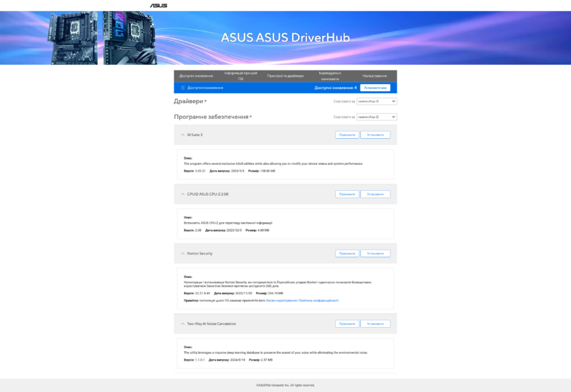Click the ASUS DriverHub banner title
Image resolution: width=571 pixels, height=392 pixels.
(x=285, y=38)
